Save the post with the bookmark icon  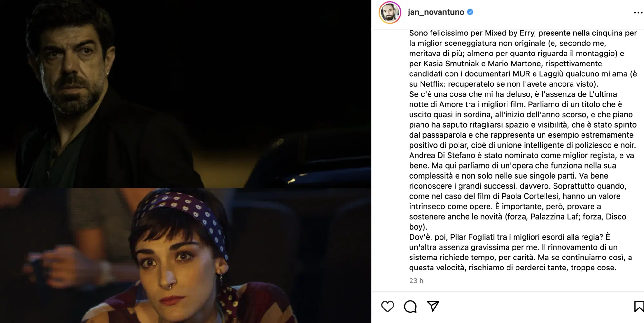(639, 307)
